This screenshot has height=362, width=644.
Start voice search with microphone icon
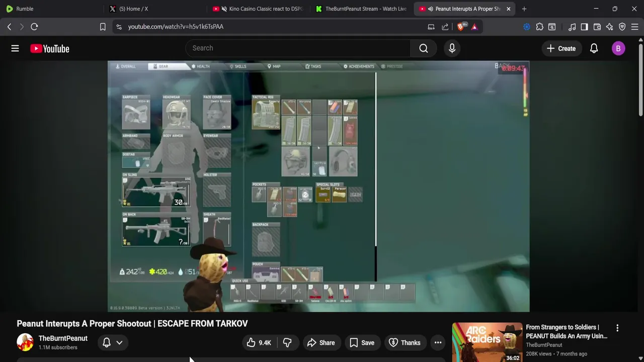[452, 48]
